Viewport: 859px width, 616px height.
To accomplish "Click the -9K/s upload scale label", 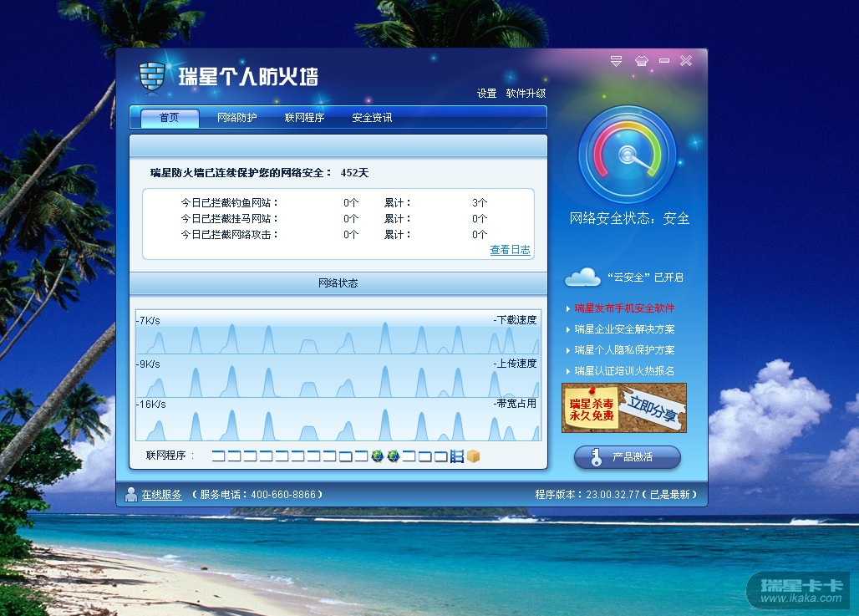I will click(148, 364).
